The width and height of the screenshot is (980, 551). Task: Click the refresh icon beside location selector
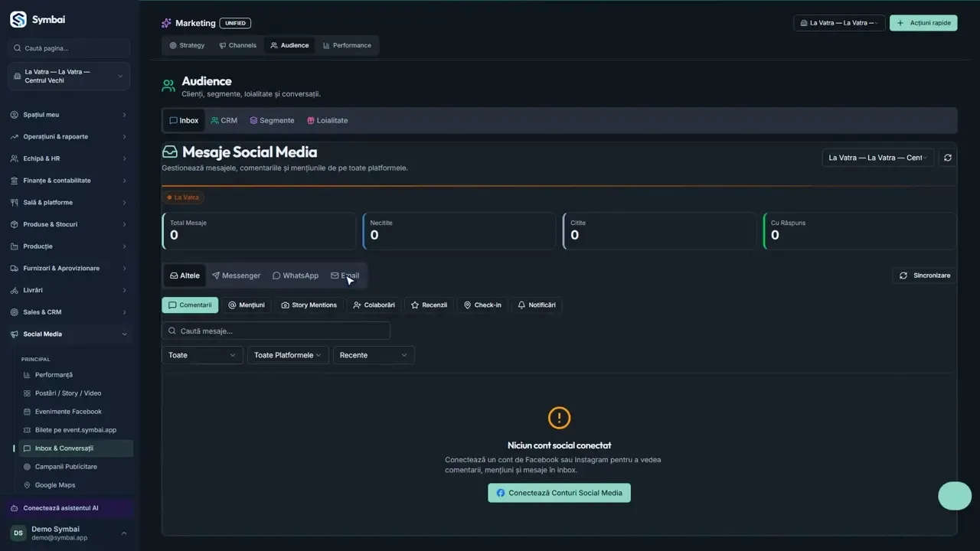[947, 158]
